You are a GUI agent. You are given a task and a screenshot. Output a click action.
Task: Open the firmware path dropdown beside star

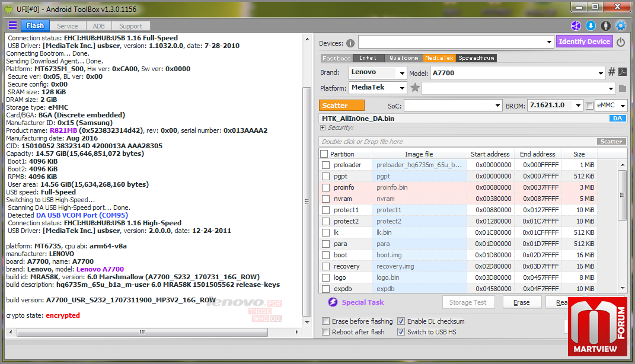[x=611, y=88]
